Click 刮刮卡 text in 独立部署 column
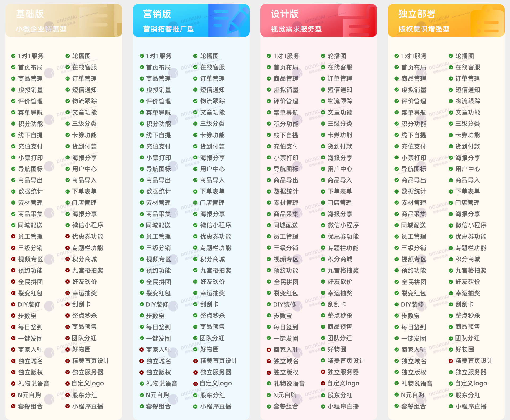 point(465,304)
